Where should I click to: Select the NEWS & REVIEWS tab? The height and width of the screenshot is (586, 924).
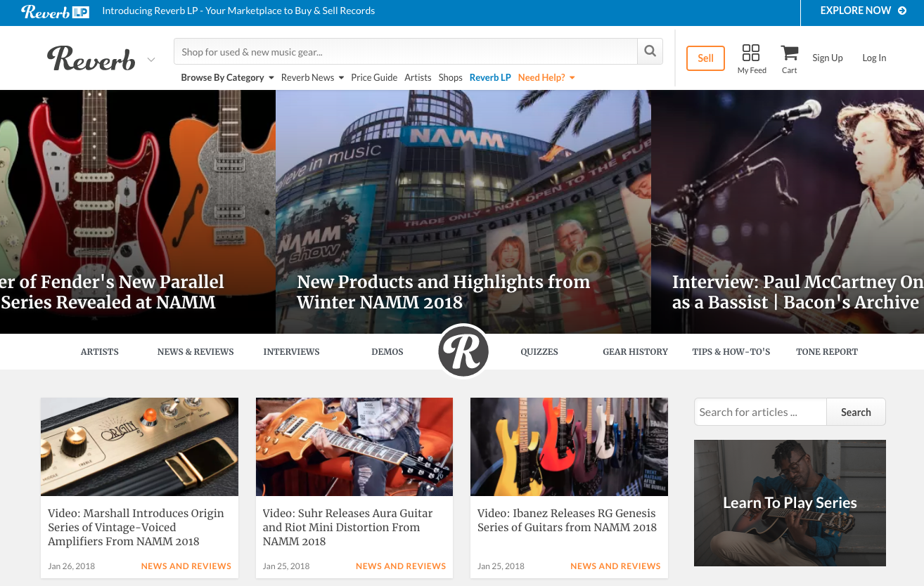coord(195,351)
